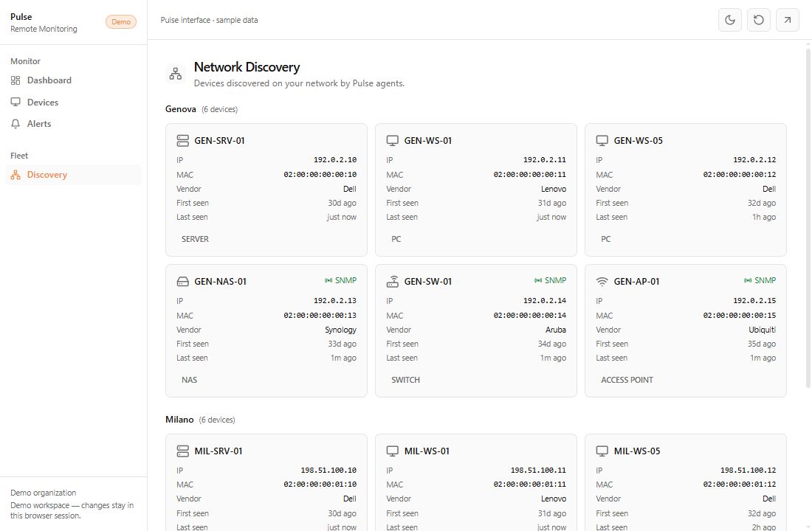Select the GEN-AP-01 device name

[x=636, y=282]
